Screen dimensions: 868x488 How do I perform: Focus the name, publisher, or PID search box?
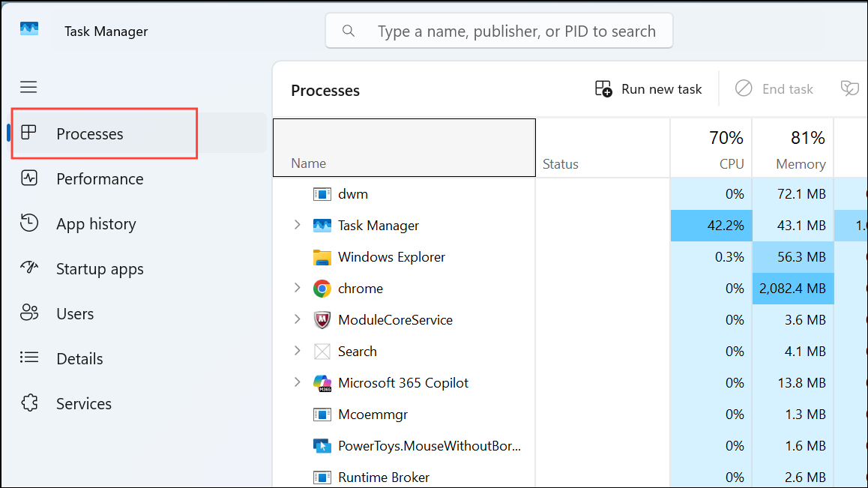(x=498, y=31)
